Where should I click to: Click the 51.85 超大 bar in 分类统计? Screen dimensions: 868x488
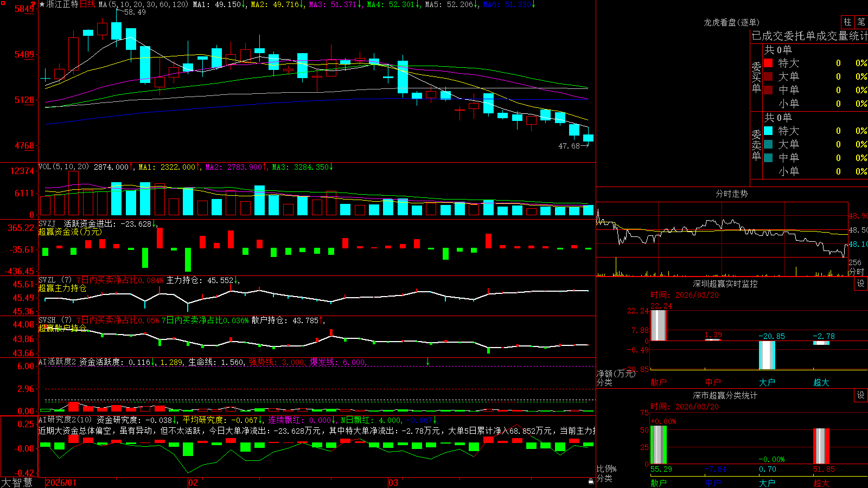click(x=821, y=446)
